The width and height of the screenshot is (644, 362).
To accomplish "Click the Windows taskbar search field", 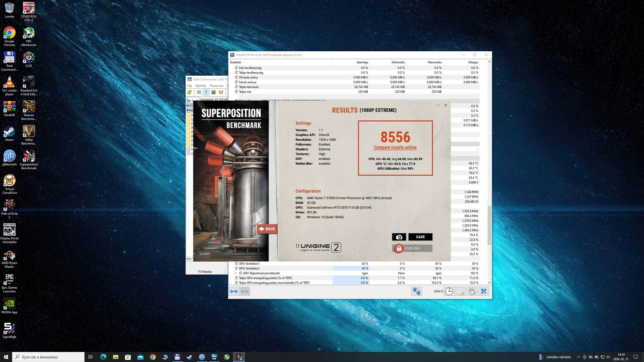I will click(48, 357).
